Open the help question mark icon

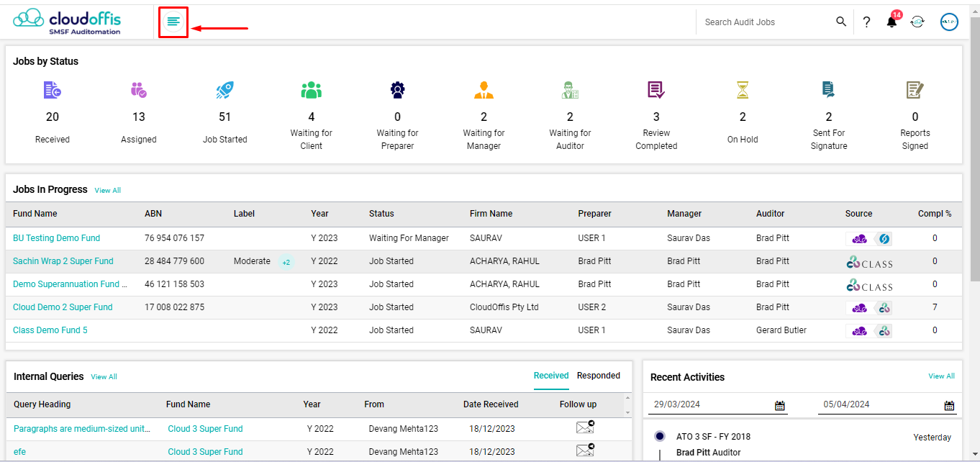(867, 22)
